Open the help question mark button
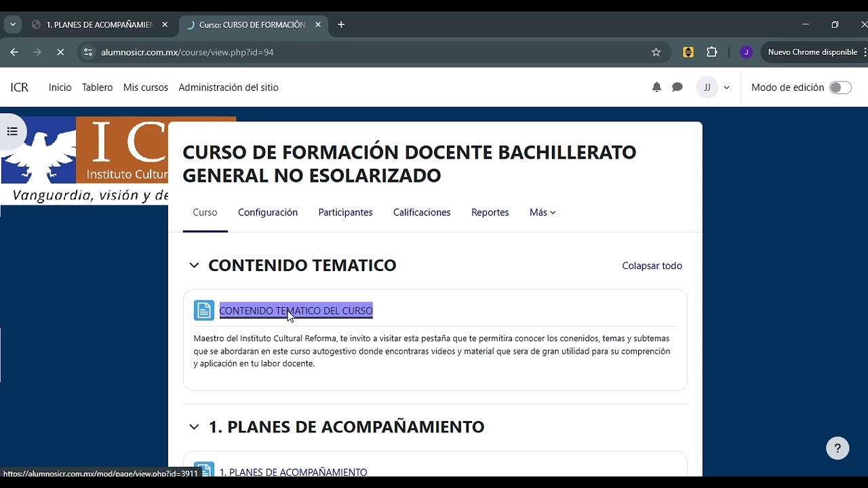Screen dimensions: 868x488 837,448
